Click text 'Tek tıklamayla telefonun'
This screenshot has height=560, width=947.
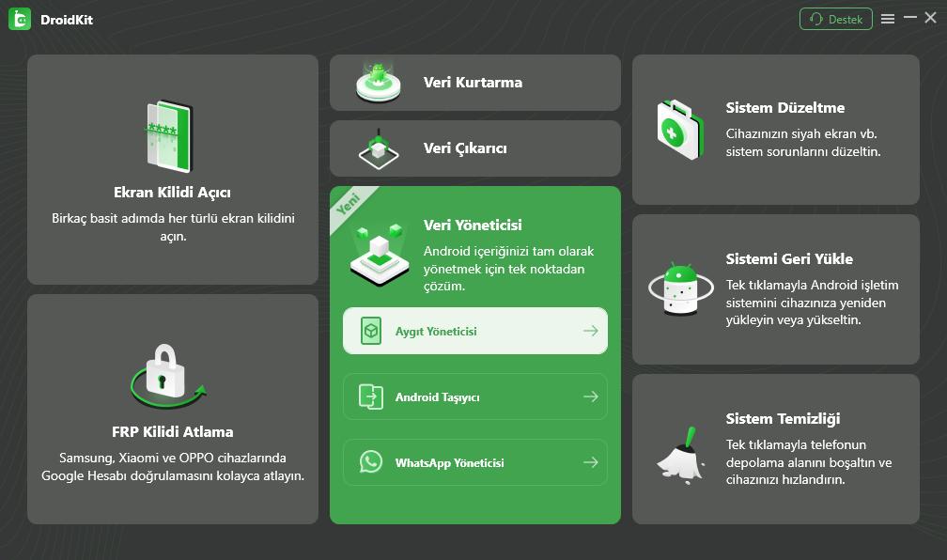[796, 444]
